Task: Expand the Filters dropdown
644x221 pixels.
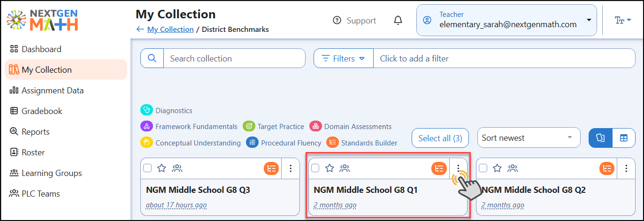Action: point(344,59)
